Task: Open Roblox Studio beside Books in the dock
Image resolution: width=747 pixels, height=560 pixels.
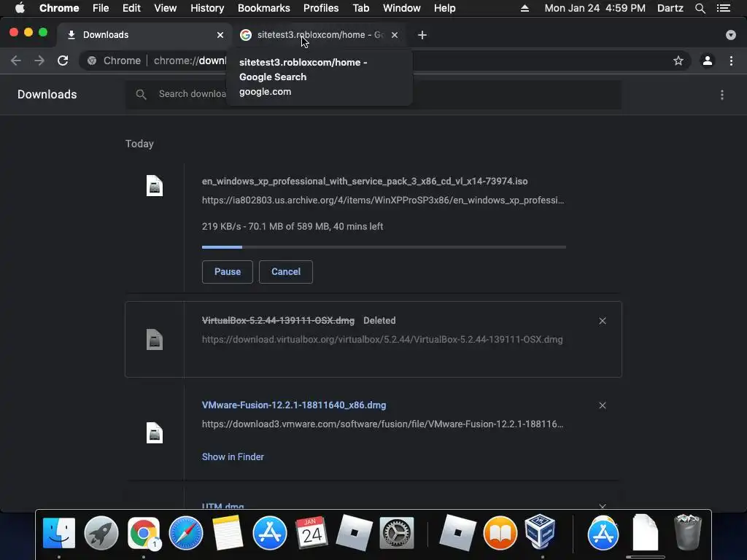Action: [x=457, y=533]
